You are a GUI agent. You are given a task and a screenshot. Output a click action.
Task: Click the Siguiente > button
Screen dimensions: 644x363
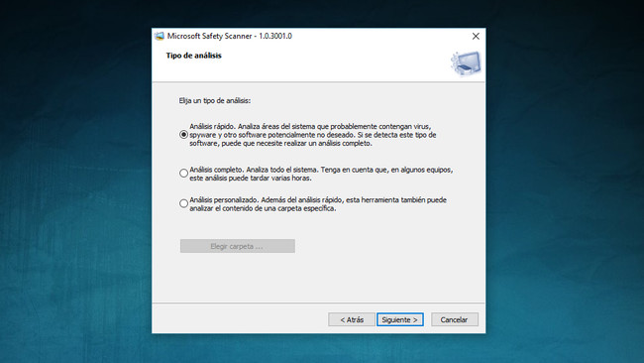click(x=400, y=319)
